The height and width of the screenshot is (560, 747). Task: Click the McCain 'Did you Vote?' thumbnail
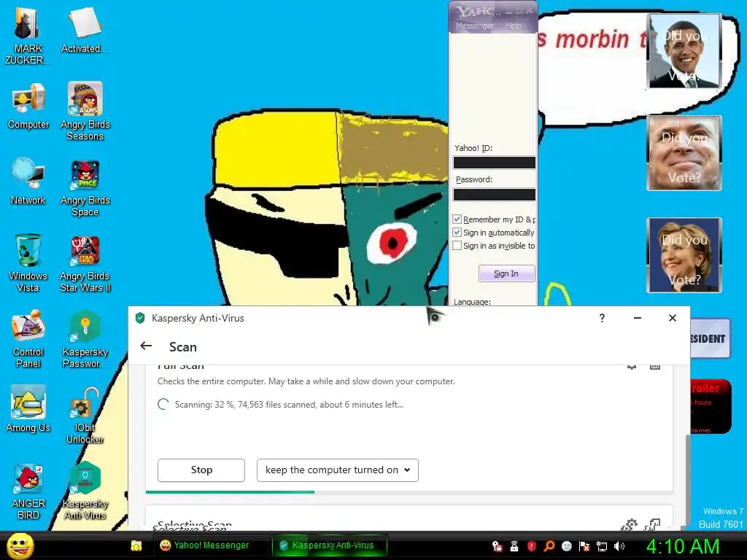click(684, 153)
